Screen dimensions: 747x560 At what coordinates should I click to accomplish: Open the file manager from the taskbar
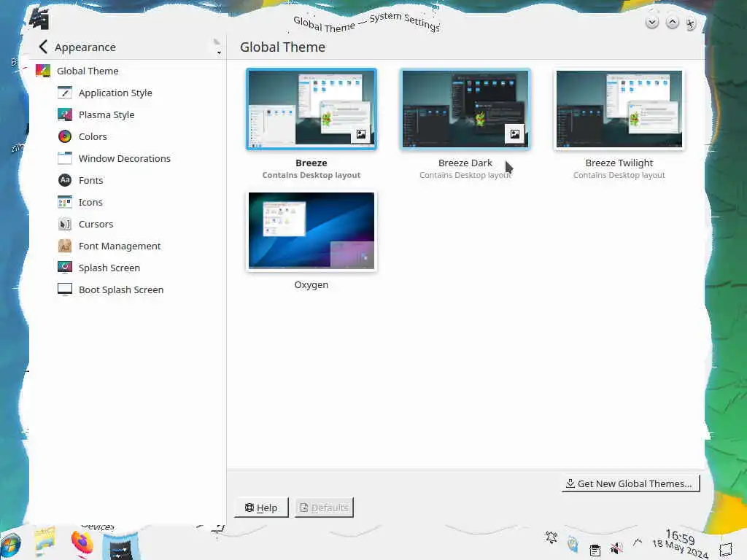click(44, 542)
